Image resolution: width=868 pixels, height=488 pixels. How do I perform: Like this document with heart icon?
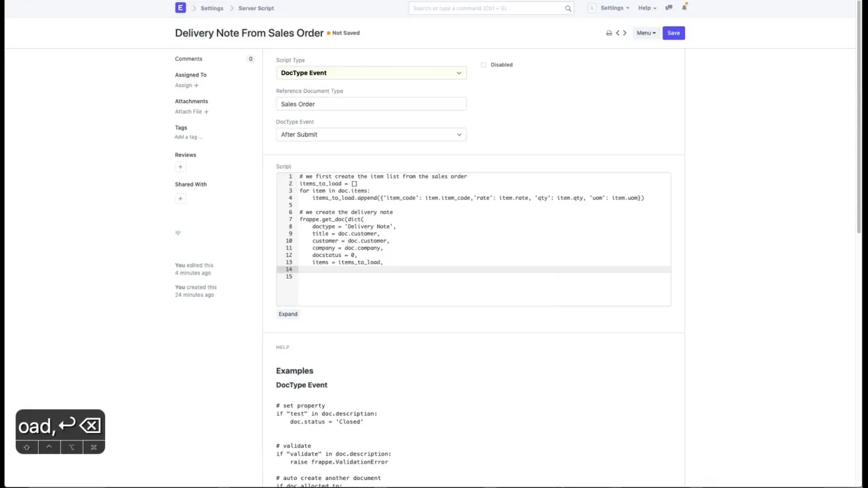(x=178, y=233)
